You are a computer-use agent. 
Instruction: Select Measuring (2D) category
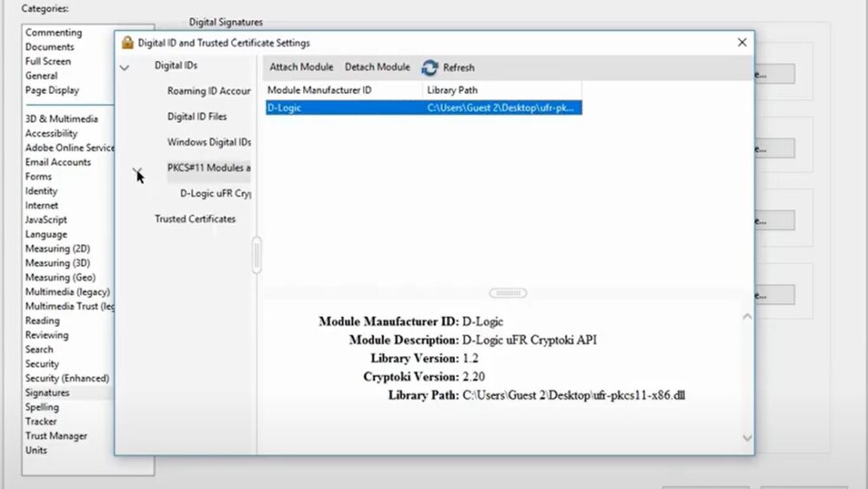click(57, 248)
